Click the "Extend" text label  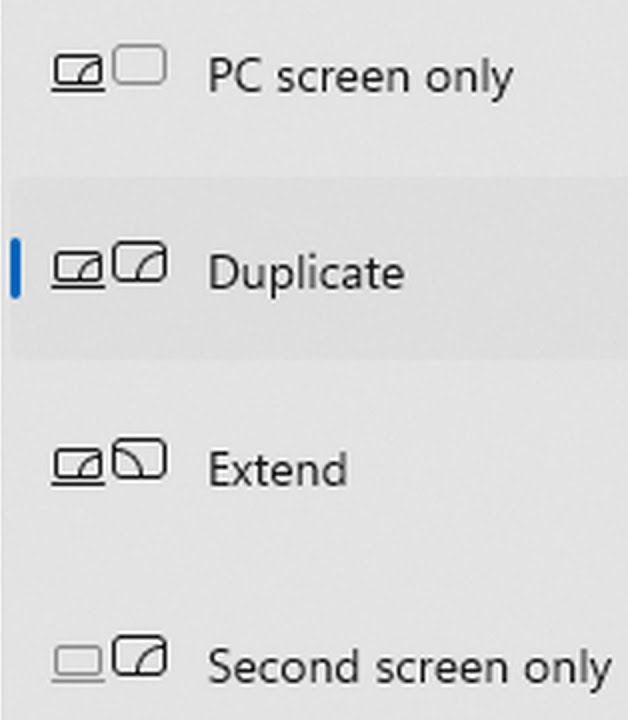[x=278, y=469]
